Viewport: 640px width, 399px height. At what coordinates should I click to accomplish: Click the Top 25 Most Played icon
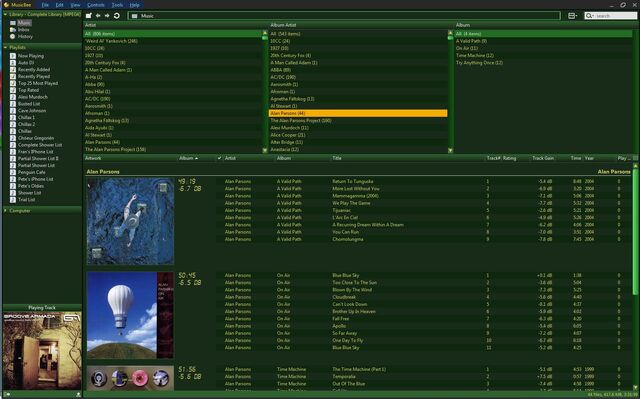pos(13,83)
